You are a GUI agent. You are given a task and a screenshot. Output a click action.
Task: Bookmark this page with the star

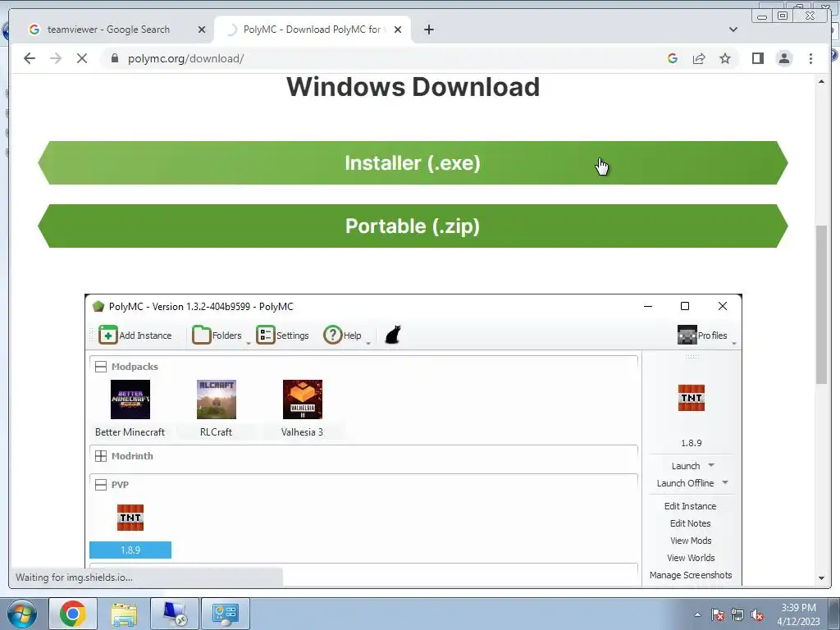[x=725, y=58]
